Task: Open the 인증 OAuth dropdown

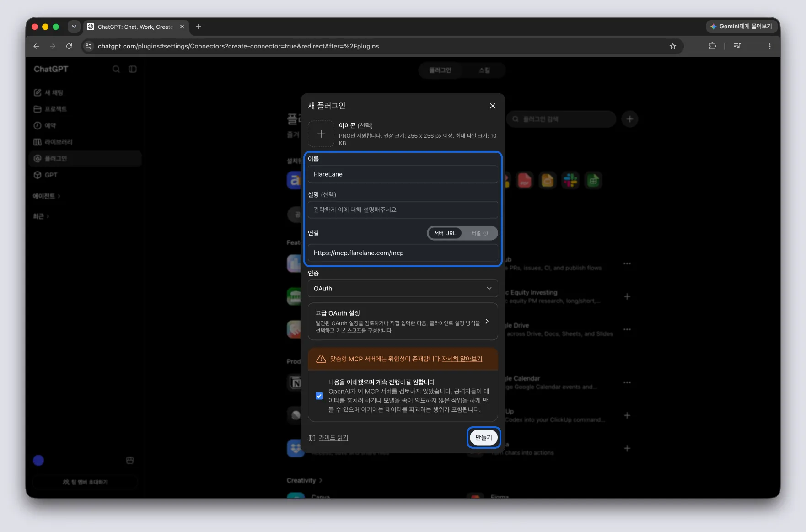Action: pyautogui.click(x=403, y=289)
